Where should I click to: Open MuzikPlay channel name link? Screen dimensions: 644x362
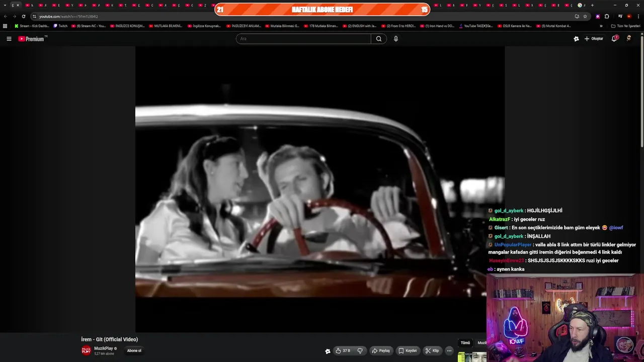tap(104, 348)
